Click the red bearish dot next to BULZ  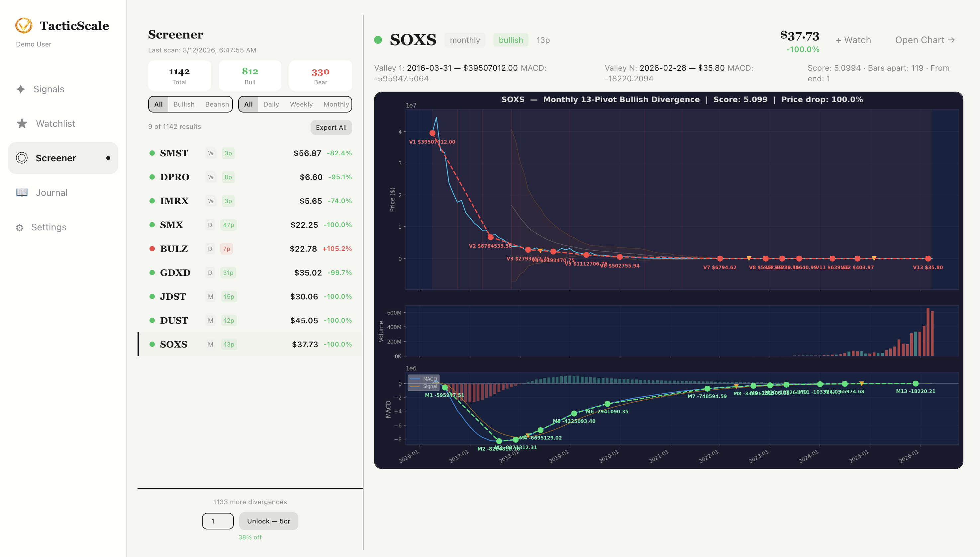point(152,249)
